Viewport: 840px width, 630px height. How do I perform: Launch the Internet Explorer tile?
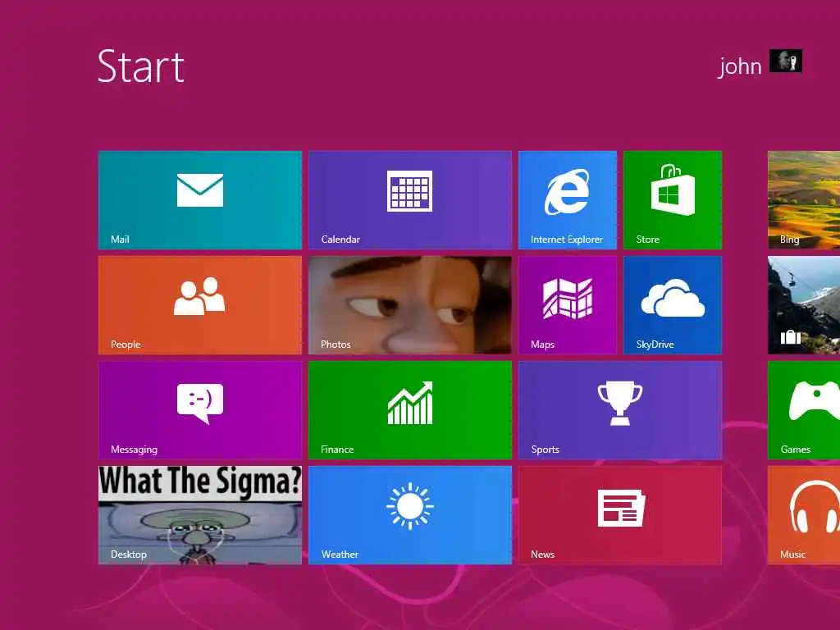[568, 200]
